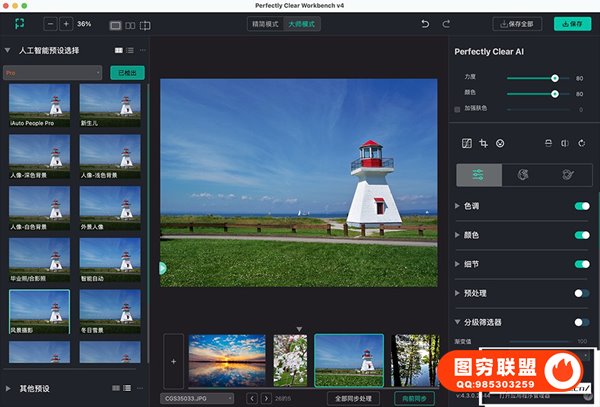The image size is (600, 407).
Task: Adjust the 力度 strength slider
Action: 554,78
